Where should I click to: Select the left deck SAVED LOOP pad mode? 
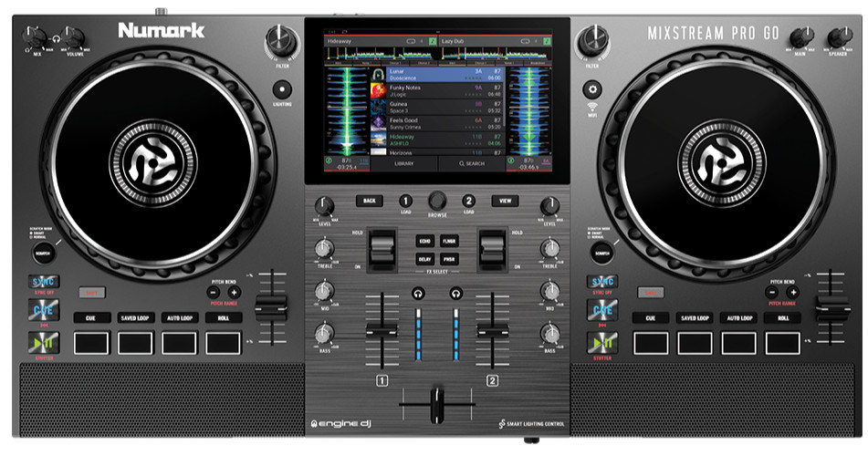click(x=135, y=318)
